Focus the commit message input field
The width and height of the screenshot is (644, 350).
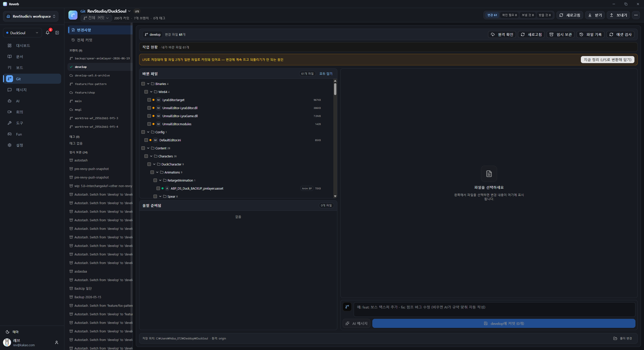[x=494, y=309]
